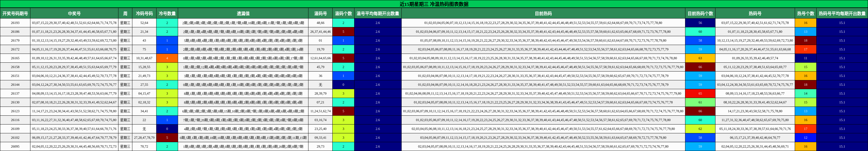Select period number 26165
The width and height of the screenshot is (868, 151).
pyautogui.click(x=15, y=58)
